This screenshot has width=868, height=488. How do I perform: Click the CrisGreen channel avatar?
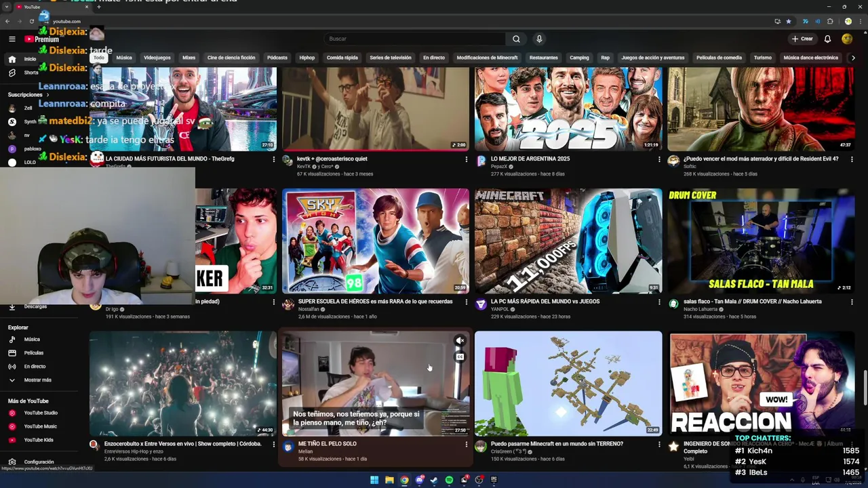pyautogui.click(x=481, y=446)
